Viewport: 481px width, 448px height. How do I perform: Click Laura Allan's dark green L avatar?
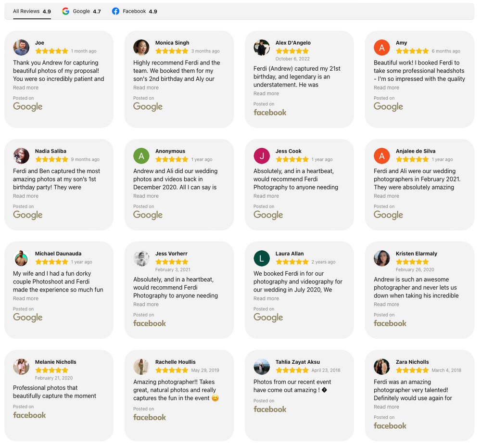261,258
